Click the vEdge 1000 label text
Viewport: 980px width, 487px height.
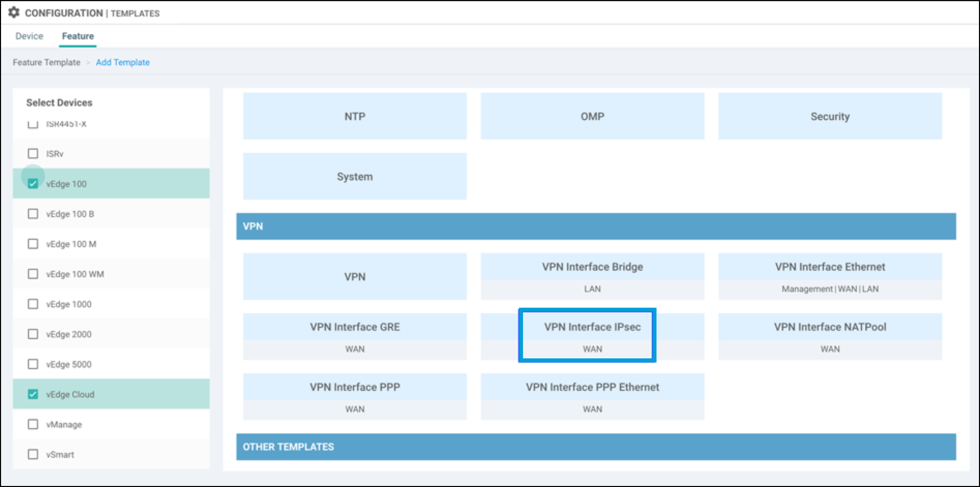(69, 304)
